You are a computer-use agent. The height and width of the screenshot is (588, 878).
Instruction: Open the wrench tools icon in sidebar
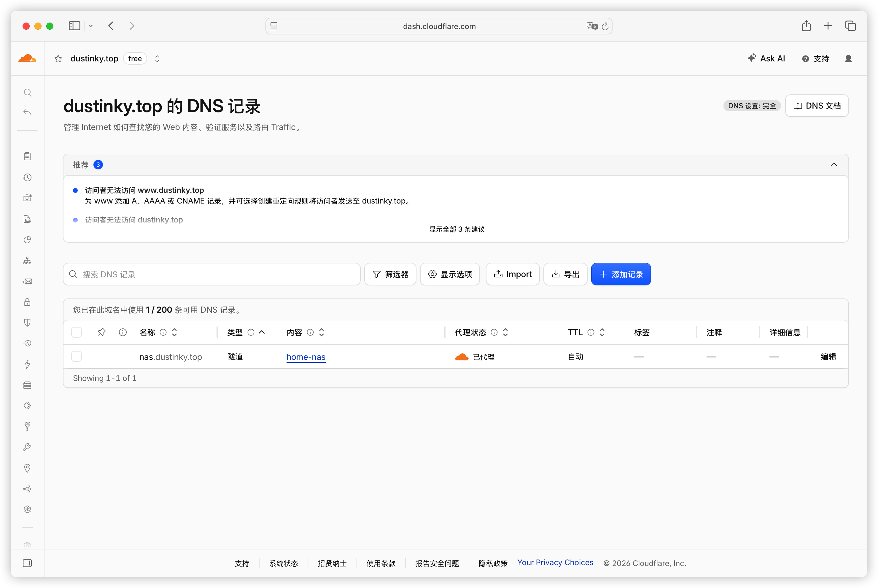click(27, 447)
